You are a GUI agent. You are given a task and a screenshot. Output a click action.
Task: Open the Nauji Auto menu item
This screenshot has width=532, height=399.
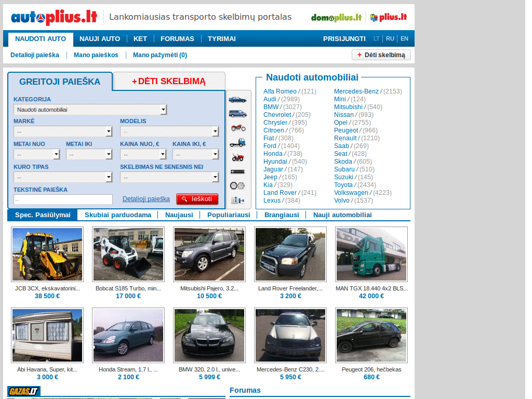click(x=100, y=39)
